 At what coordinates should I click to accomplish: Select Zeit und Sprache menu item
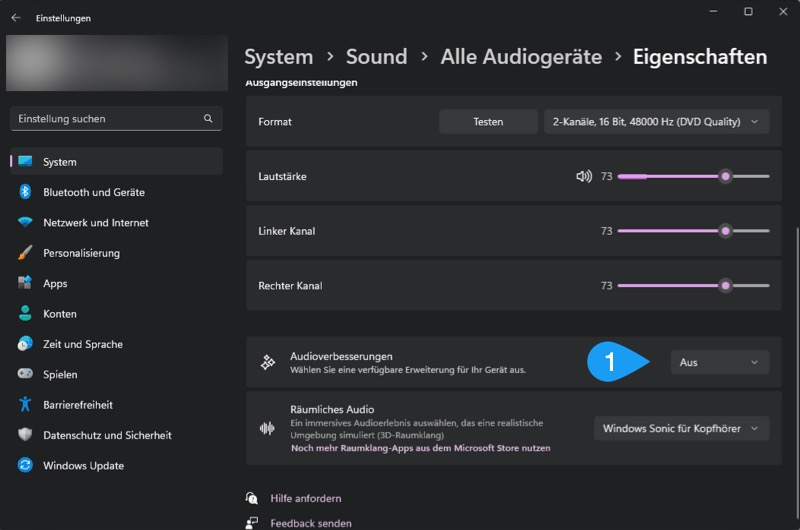click(83, 344)
